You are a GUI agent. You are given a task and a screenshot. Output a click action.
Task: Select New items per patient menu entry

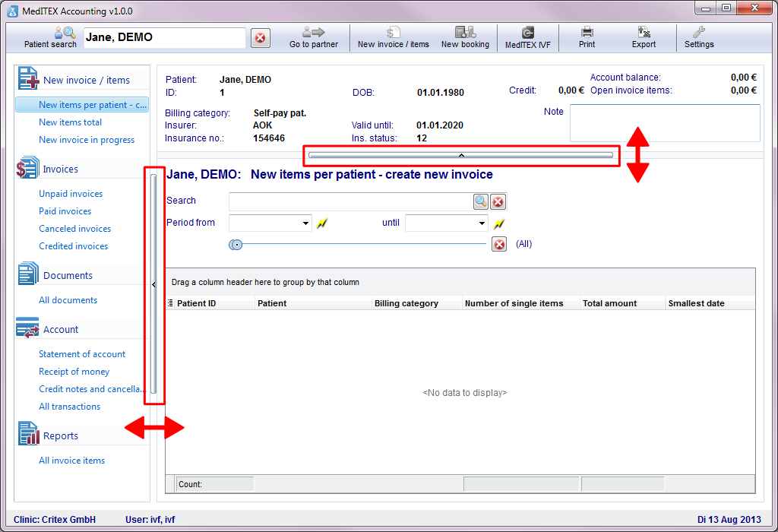[x=82, y=105]
